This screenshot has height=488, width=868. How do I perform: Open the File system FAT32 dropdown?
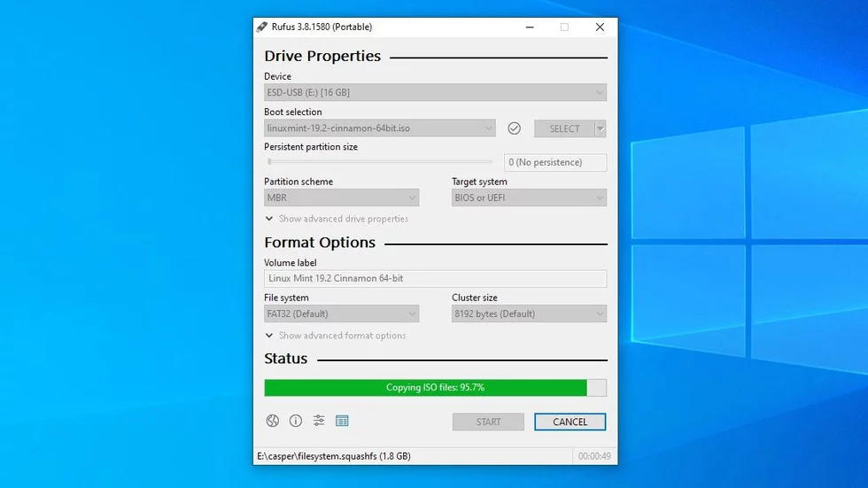point(342,314)
